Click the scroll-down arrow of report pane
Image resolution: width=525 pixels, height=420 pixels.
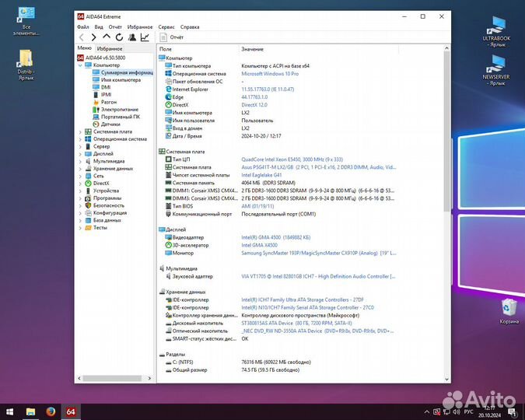(446, 379)
